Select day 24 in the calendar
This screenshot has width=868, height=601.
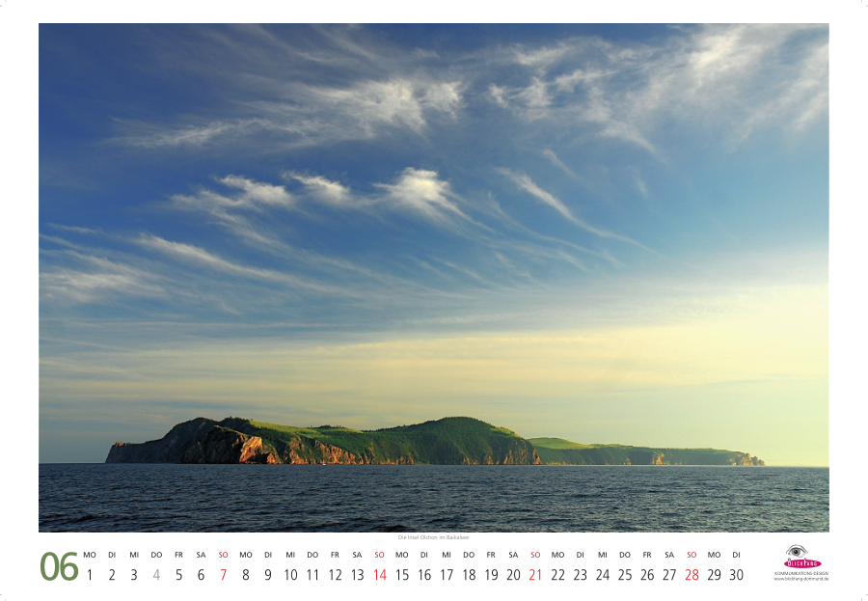[603, 575]
